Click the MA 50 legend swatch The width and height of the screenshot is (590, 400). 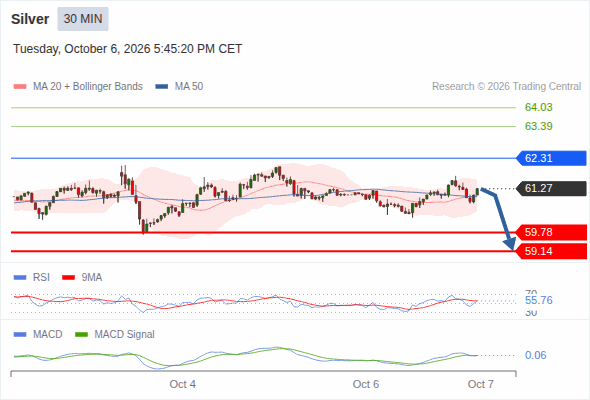[162, 87]
